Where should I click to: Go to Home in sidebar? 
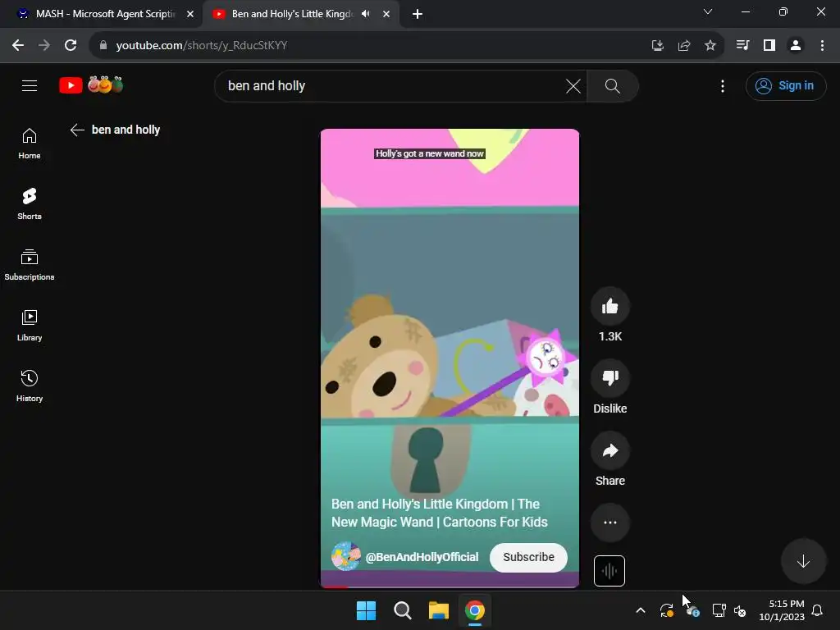click(30, 144)
